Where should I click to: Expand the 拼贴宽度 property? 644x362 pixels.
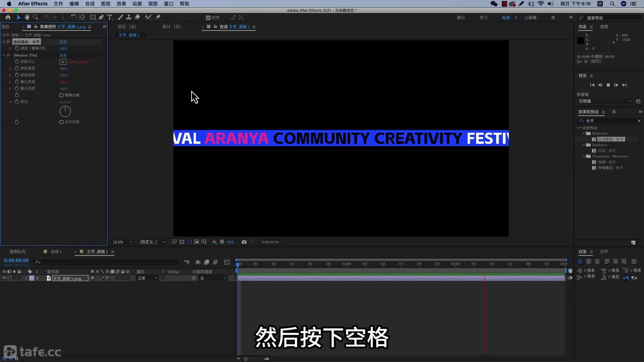[x=10, y=68]
